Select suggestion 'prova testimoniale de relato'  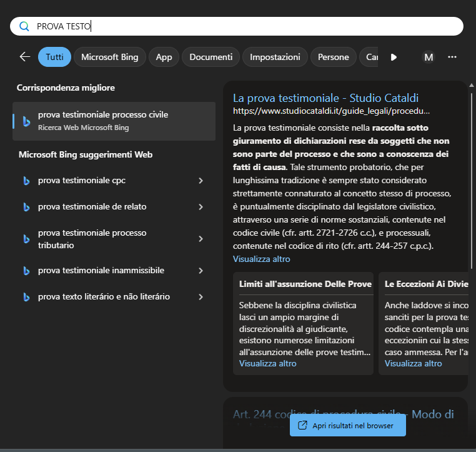114,207
